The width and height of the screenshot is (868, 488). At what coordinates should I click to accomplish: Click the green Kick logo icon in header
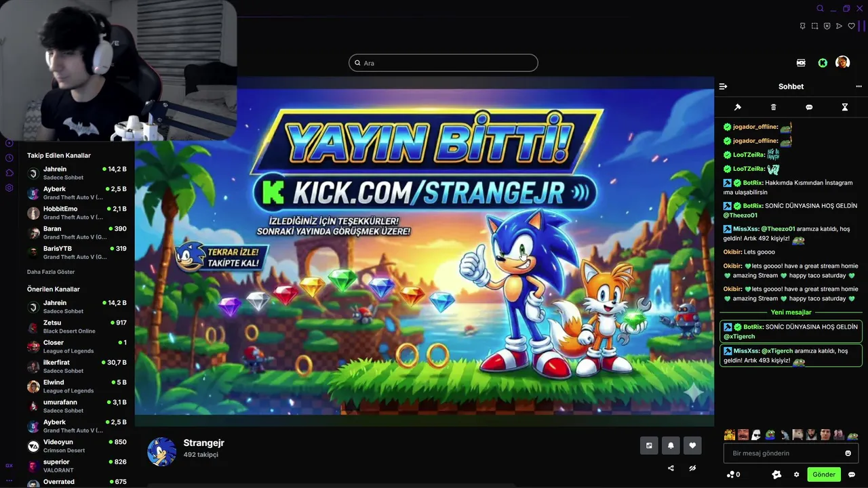pos(823,63)
